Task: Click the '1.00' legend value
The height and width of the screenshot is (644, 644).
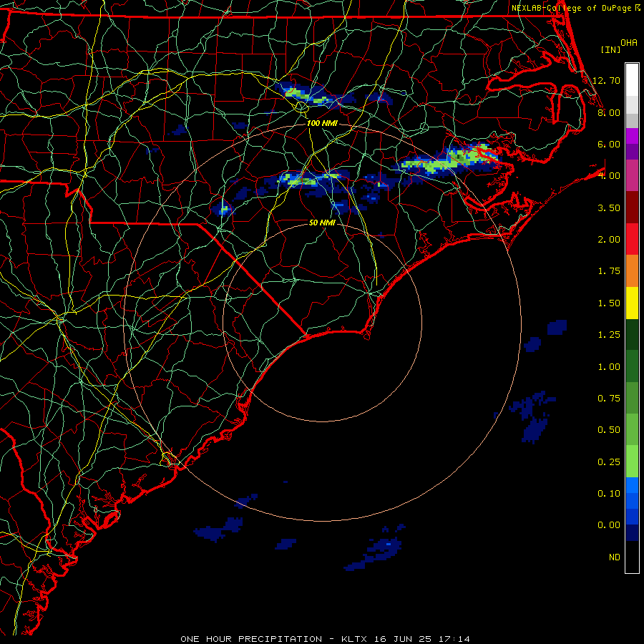Action: click(609, 367)
